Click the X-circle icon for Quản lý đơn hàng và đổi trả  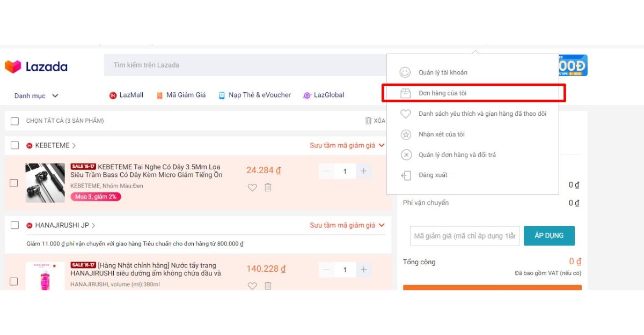[x=406, y=155]
